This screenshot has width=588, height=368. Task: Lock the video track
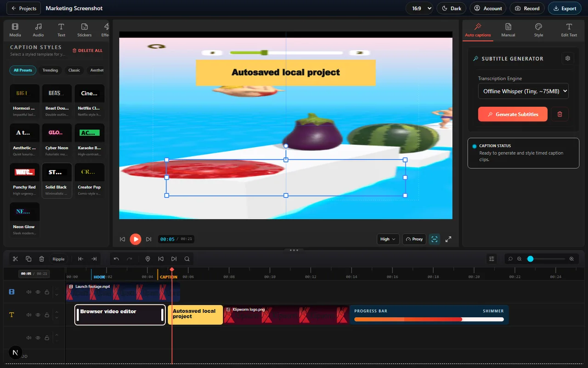coord(47,292)
